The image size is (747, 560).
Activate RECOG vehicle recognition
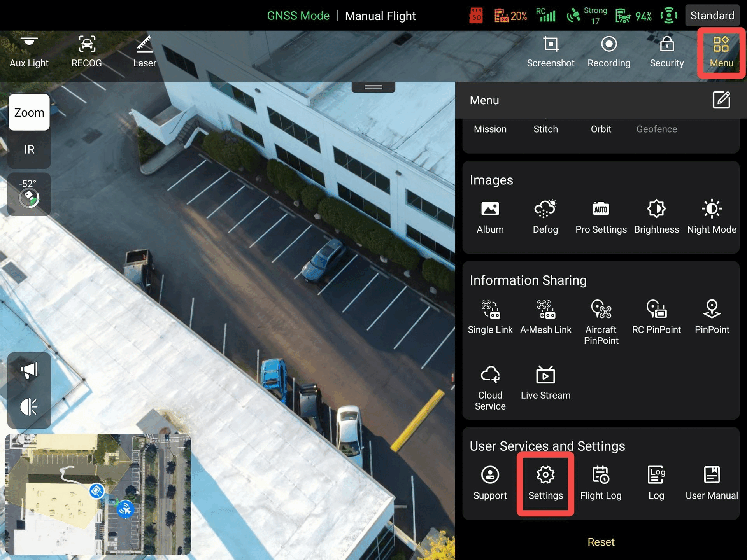tap(87, 52)
